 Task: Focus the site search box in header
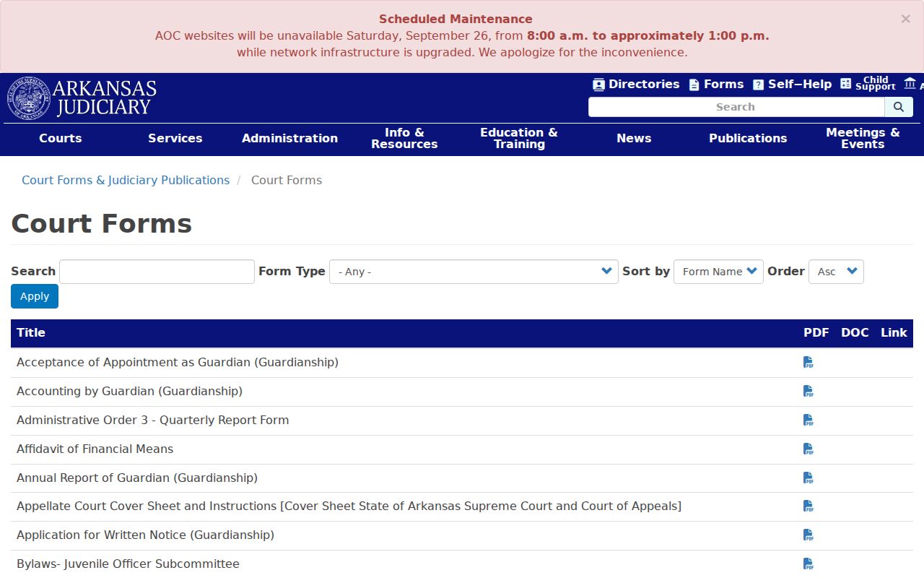click(736, 107)
